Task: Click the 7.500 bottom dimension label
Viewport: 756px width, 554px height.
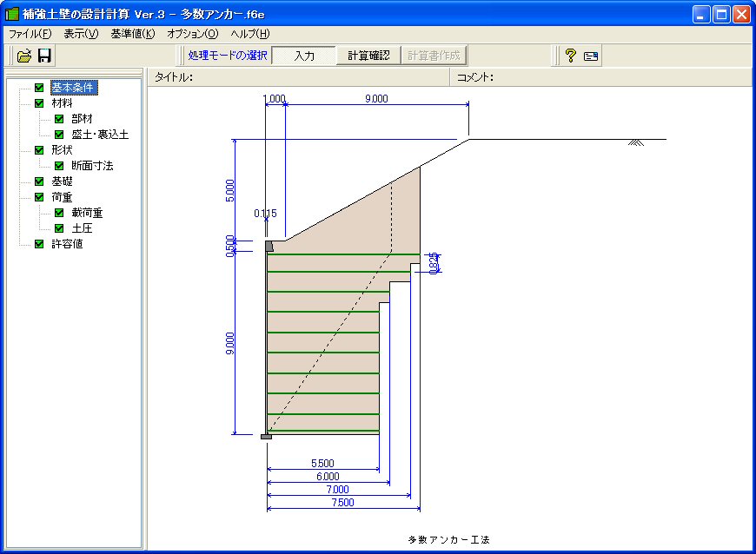Action: [342, 503]
